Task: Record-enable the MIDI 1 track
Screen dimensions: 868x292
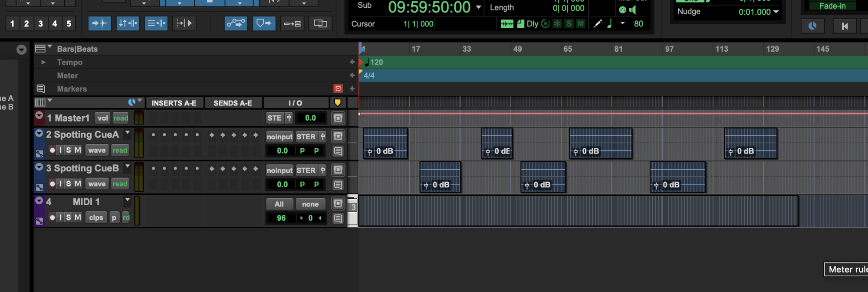Action: tap(53, 217)
